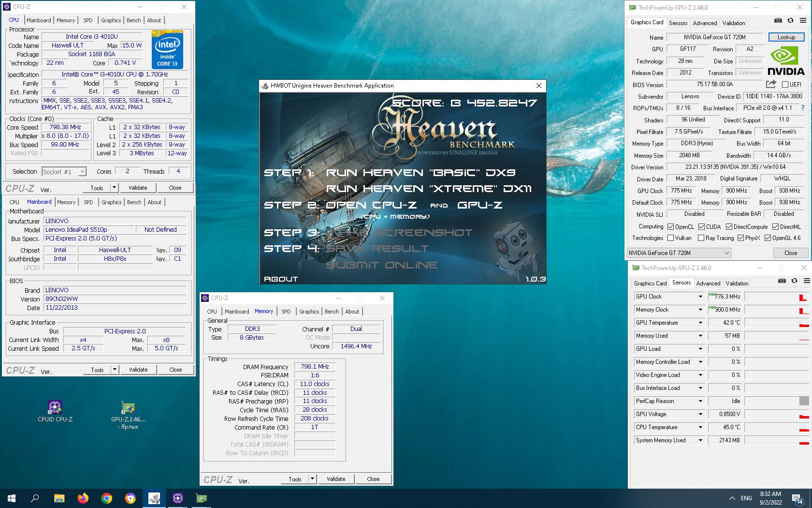Image resolution: width=812 pixels, height=508 pixels.
Task: Click the taskbar clock showing 8:32 AM
Action: (770, 498)
